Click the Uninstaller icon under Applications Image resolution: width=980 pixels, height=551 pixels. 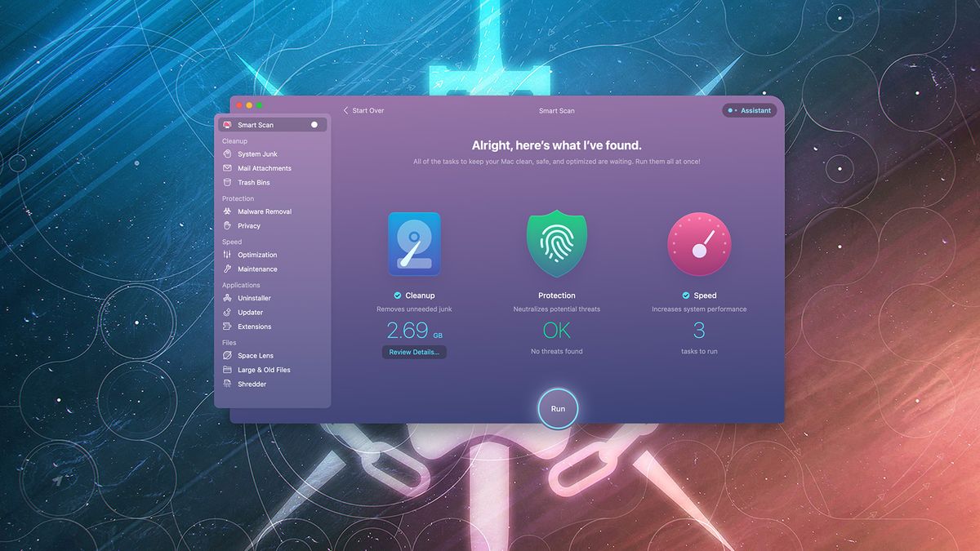[x=229, y=297]
